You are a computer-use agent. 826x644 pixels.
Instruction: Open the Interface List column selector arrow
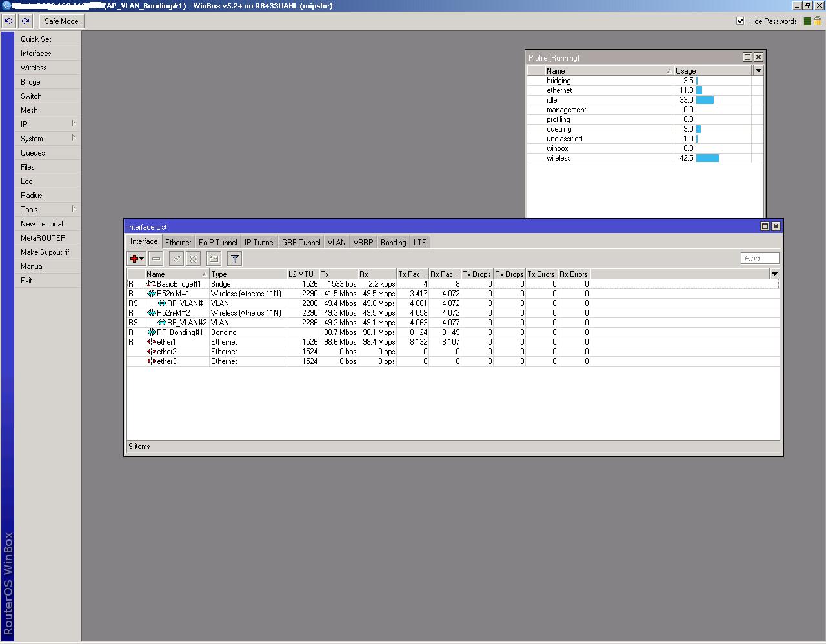click(x=774, y=273)
